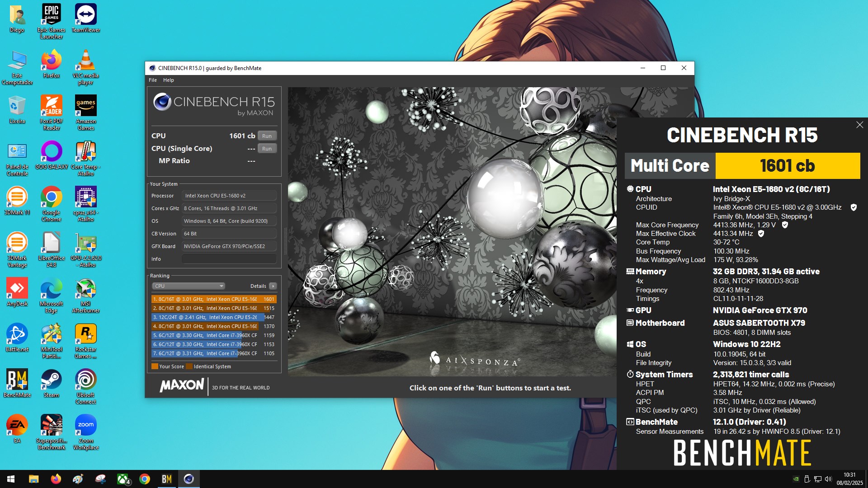Click the brown Identical System legend swatch

(189, 366)
